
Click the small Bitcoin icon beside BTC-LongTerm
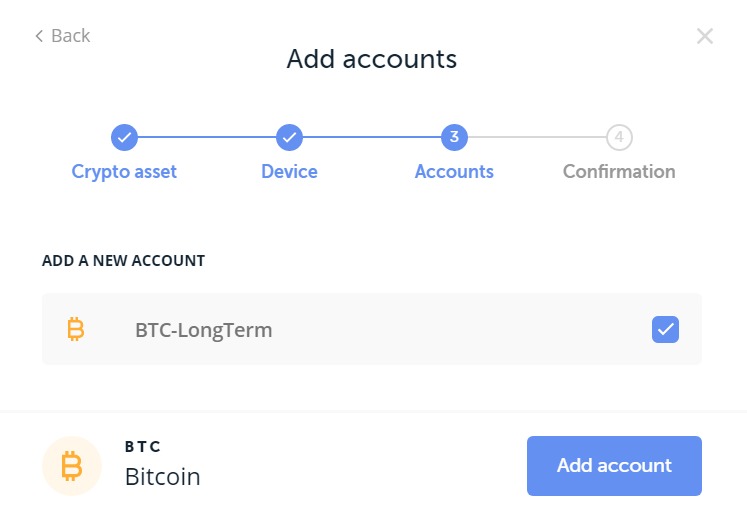pos(75,329)
